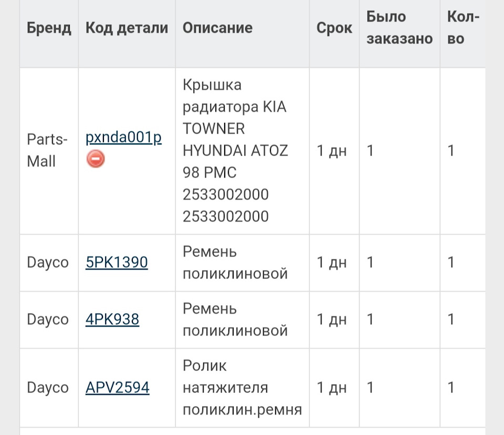Click the Dayco brand cell for 5PK1390

point(48,262)
